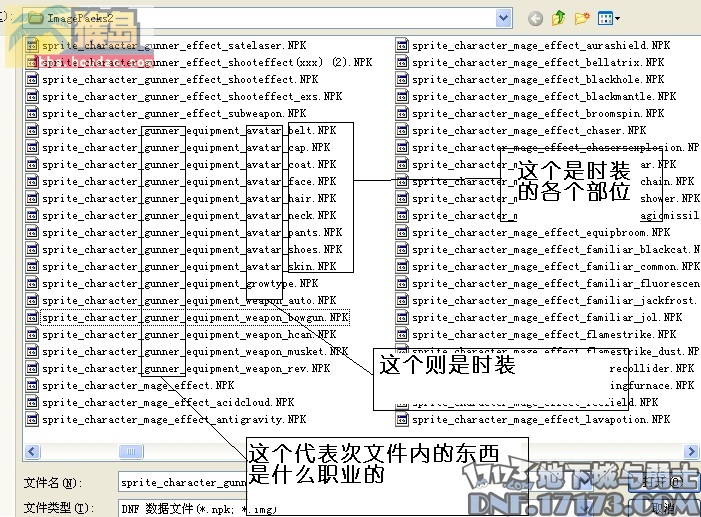Click mage_effect_familiar_fluorescen file name
Screen dimensions: 701x517
click(556, 283)
